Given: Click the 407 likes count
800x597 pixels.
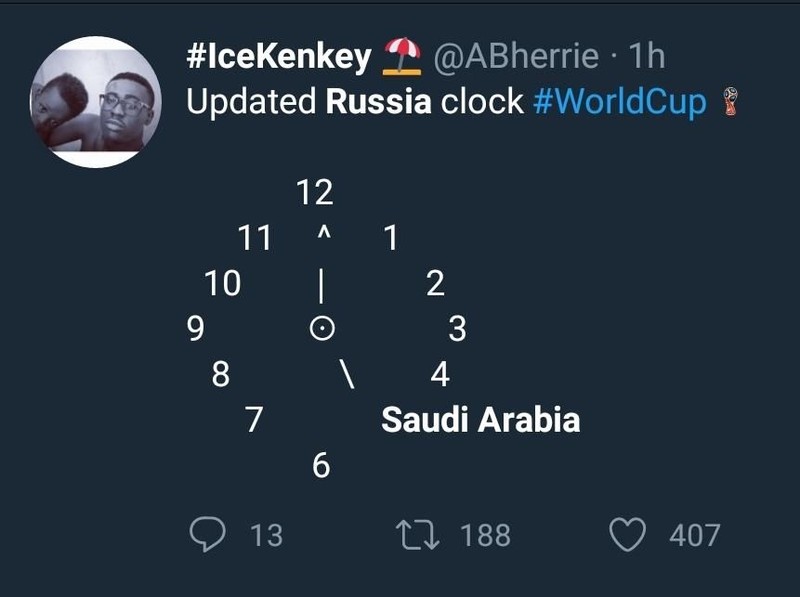Looking at the screenshot, I should tap(694, 535).
